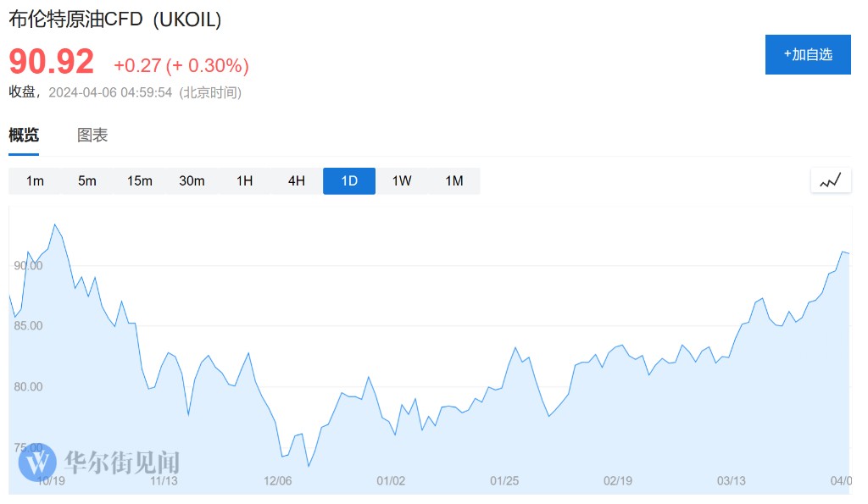Click the 布伦特原油CFD (UKOIL) title

(115, 20)
